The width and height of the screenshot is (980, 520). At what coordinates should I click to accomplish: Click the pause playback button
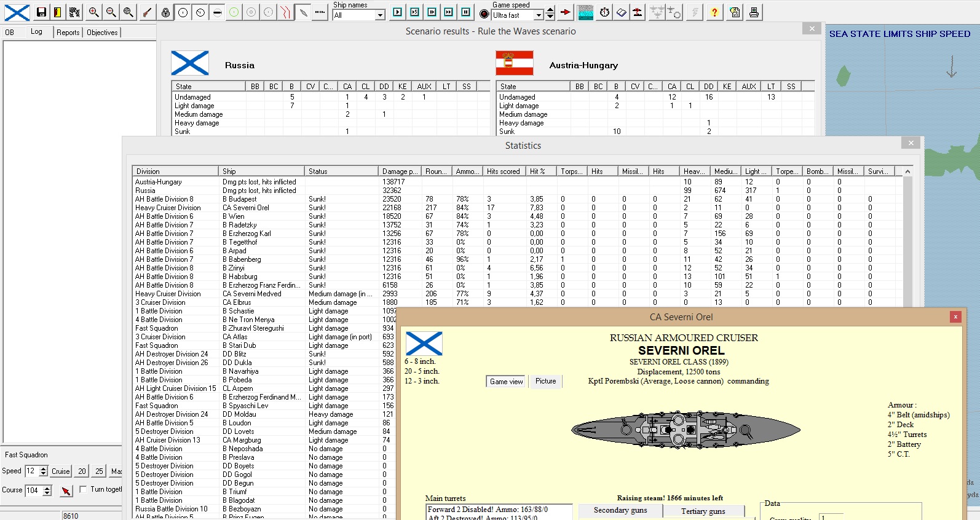466,12
